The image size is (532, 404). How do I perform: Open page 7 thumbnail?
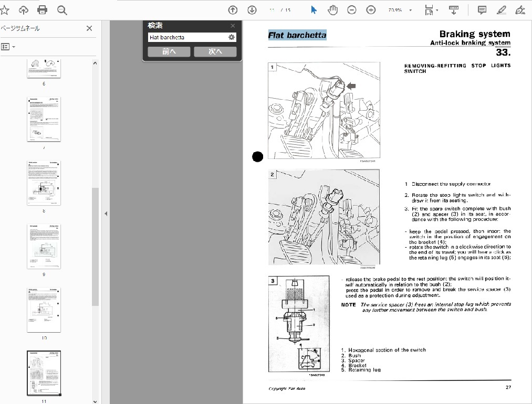[44, 119]
